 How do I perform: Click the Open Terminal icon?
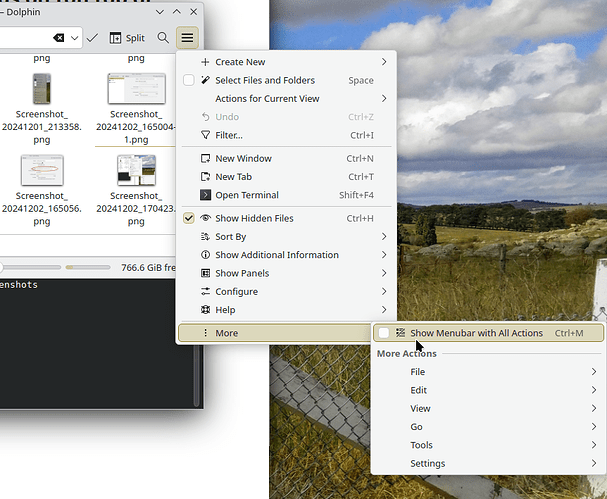205,195
